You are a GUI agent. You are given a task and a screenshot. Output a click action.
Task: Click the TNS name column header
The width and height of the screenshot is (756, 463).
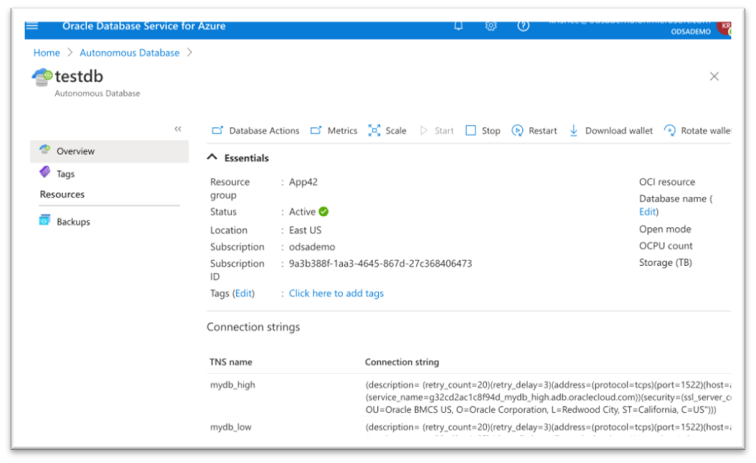tap(231, 362)
